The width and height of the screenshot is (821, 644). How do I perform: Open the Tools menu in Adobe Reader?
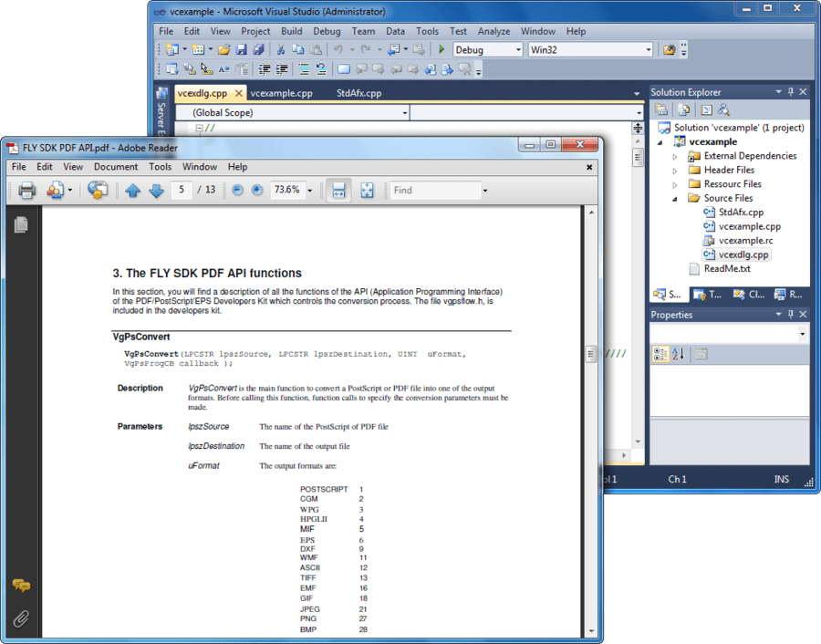[x=160, y=167]
